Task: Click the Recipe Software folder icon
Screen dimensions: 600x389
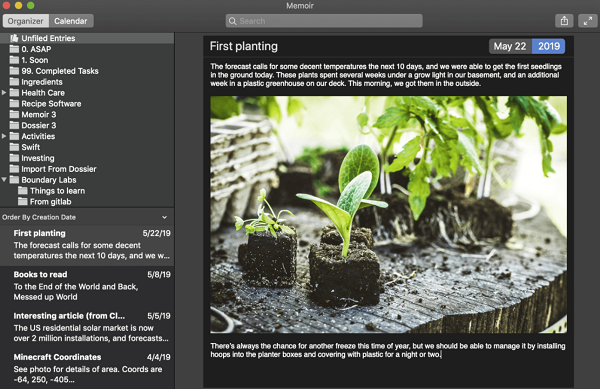Action: (14, 103)
